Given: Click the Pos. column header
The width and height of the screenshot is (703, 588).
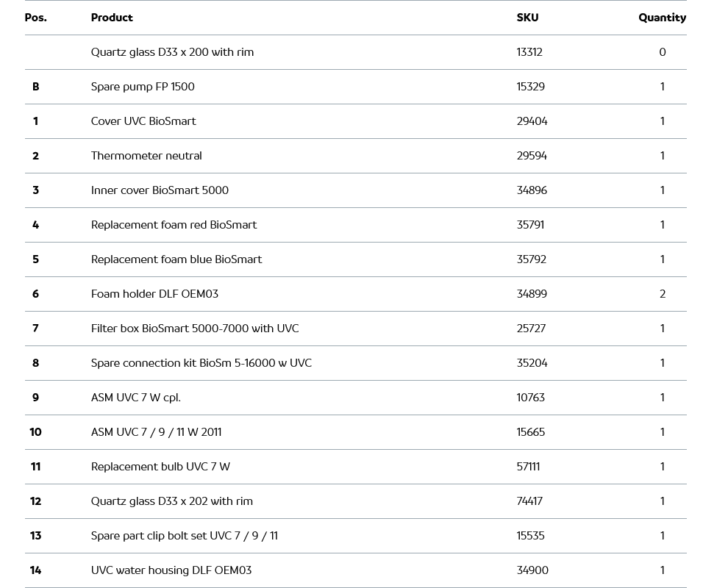Looking at the screenshot, I should tap(35, 18).
